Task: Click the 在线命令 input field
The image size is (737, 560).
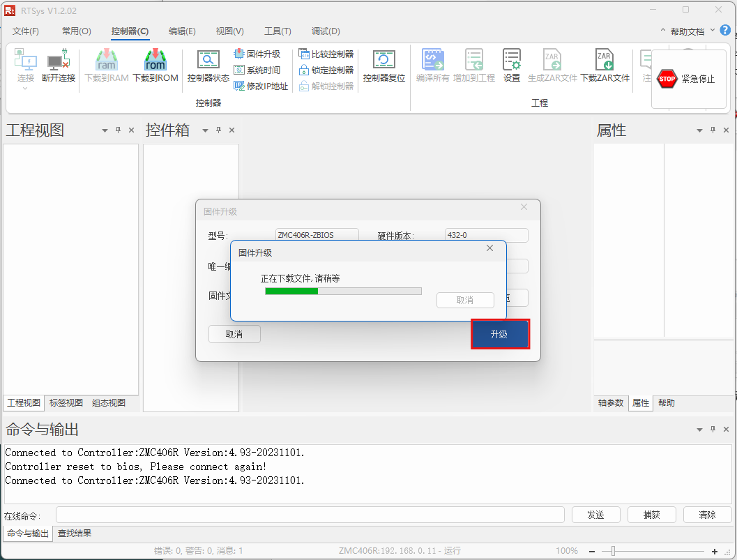Action: 310,515
